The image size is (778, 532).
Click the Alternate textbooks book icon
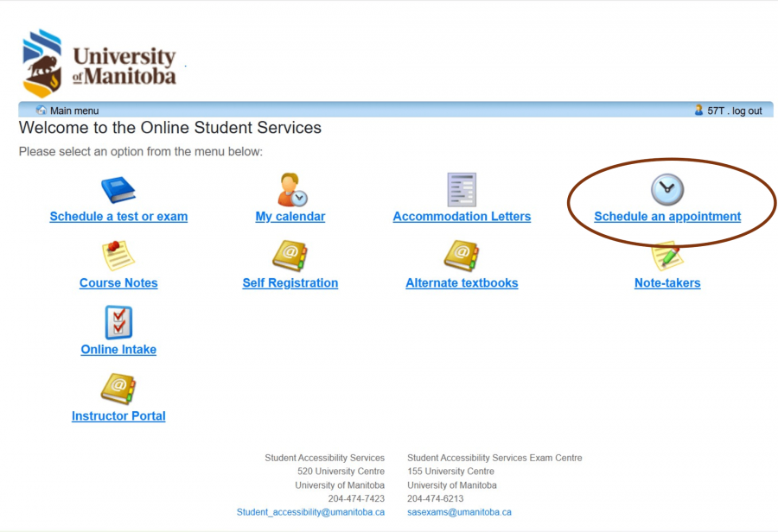462,256
